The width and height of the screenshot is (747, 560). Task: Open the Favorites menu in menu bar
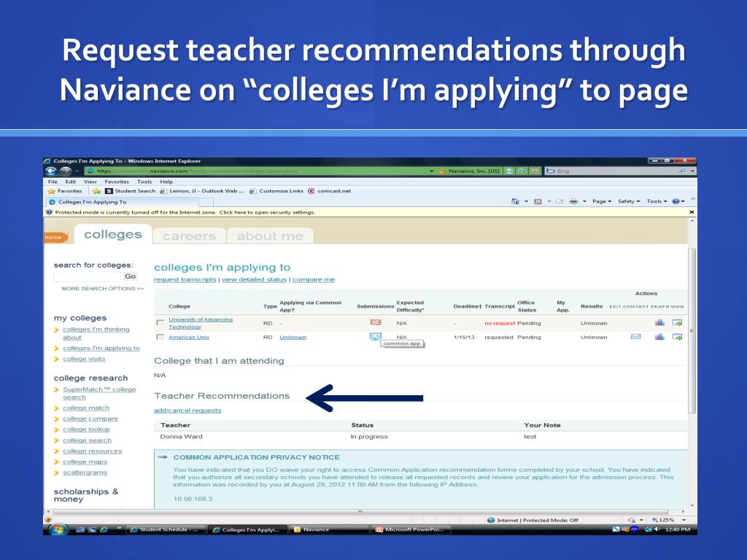(117, 182)
